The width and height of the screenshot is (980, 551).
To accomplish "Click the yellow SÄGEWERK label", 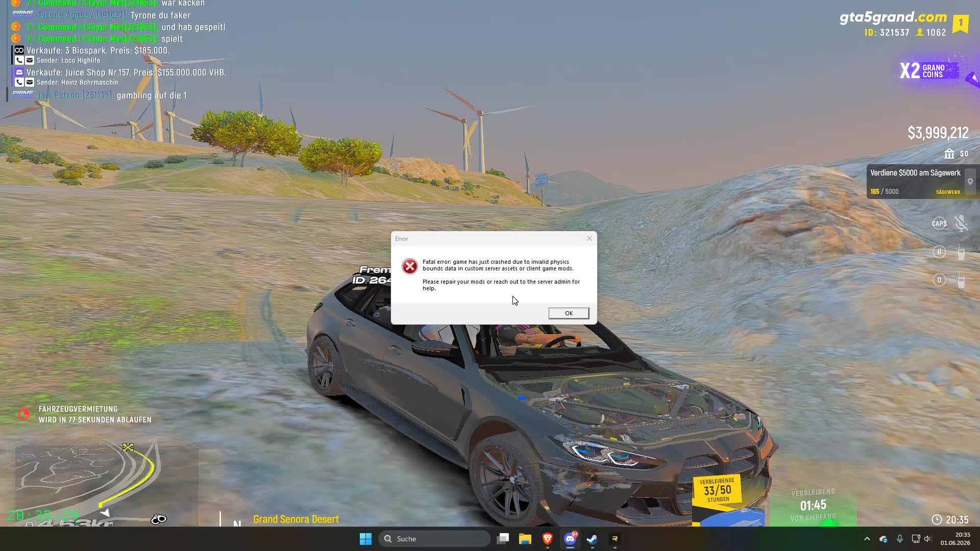I will 948,192.
